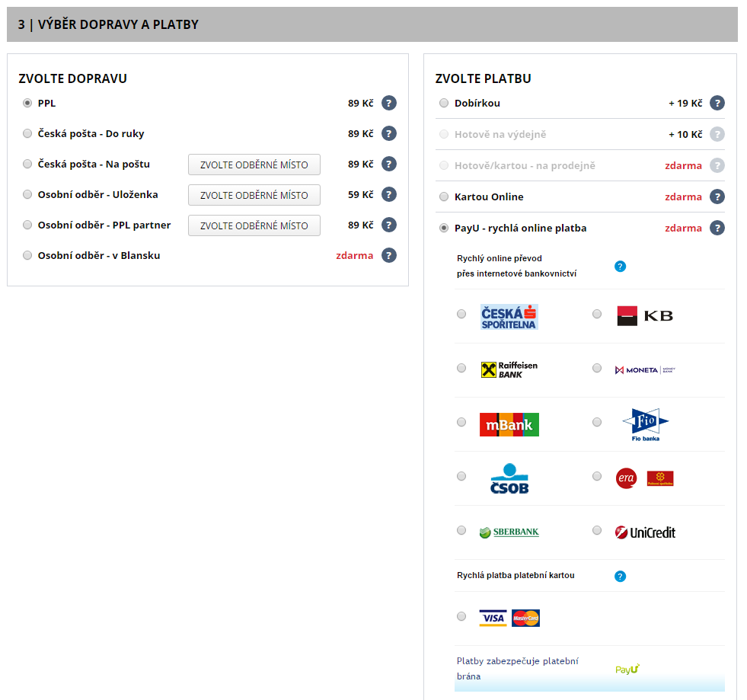This screenshot has height=700, width=747.
Task: Pick Moneta bank radio button
Action: pyautogui.click(x=596, y=368)
